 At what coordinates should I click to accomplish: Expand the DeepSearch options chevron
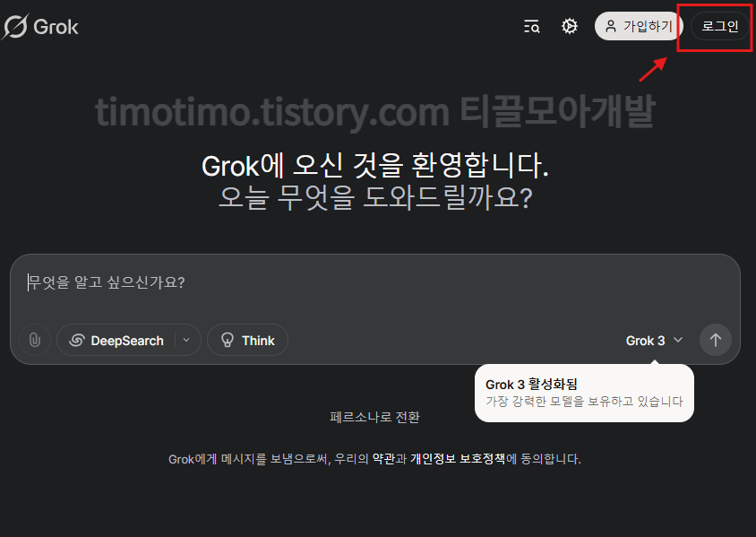[x=187, y=340]
